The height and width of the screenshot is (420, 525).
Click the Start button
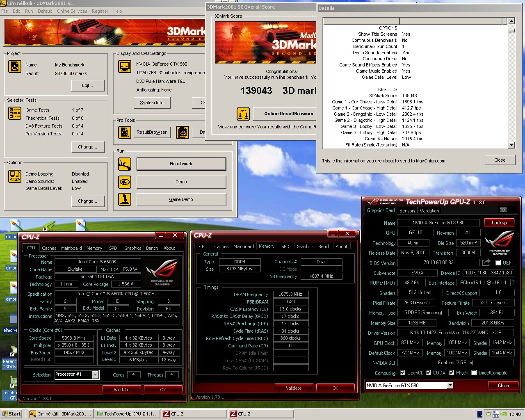tap(11, 414)
